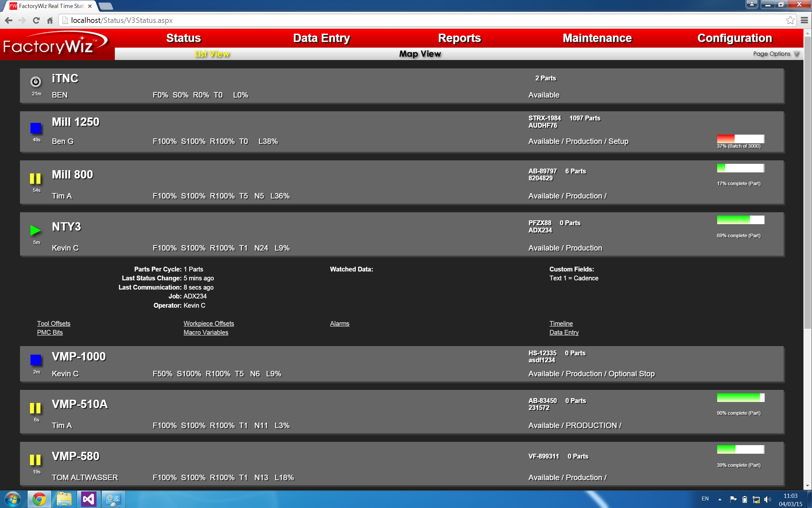Open the Page Options dropdown
Image resolution: width=812 pixels, height=508 pixels.
click(776, 54)
